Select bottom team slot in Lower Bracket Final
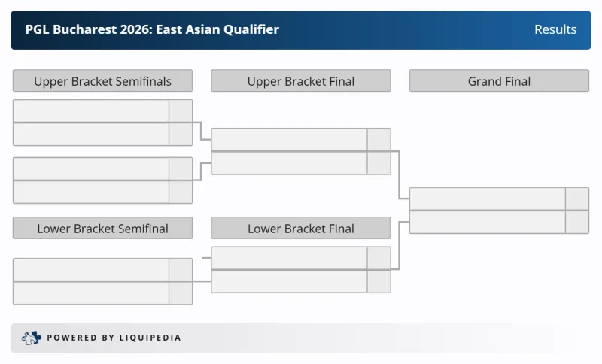The width and height of the screenshot is (602, 364). tap(289, 281)
